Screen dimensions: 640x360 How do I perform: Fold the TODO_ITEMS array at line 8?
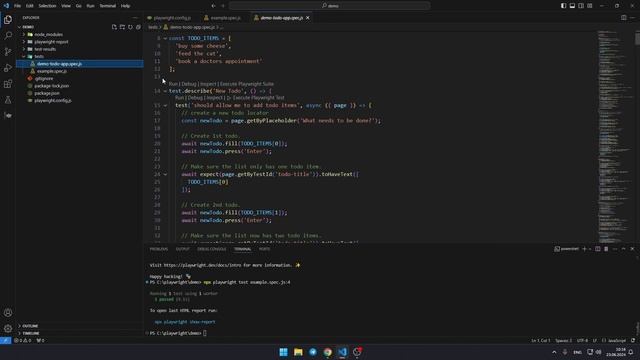click(165, 38)
